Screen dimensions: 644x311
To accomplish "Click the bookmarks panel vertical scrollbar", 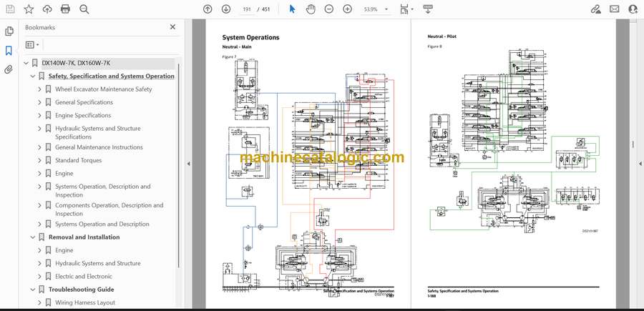I will click(x=179, y=165).
